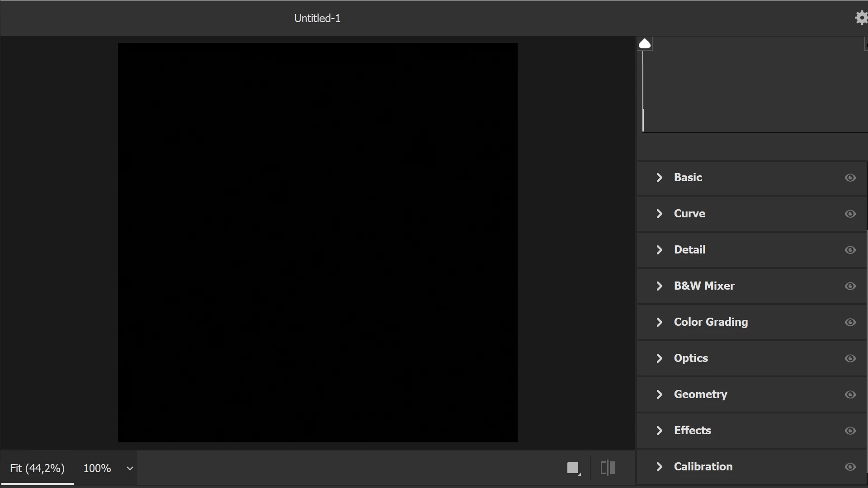The width and height of the screenshot is (868, 488).
Task: Select the Fit (44,2%) zoom tab
Action: pyautogui.click(x=37, y=468)
